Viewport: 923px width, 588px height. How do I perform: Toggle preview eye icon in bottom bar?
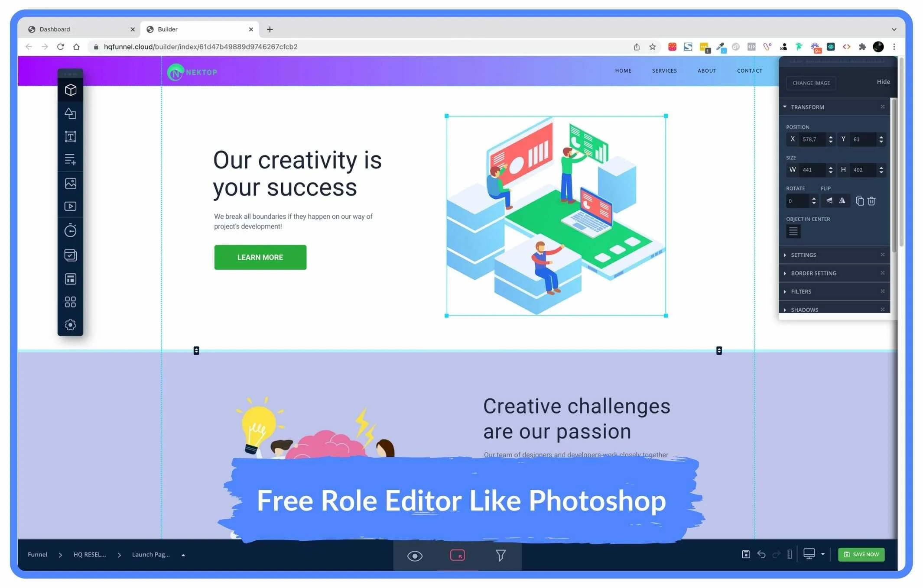(415, 556)
